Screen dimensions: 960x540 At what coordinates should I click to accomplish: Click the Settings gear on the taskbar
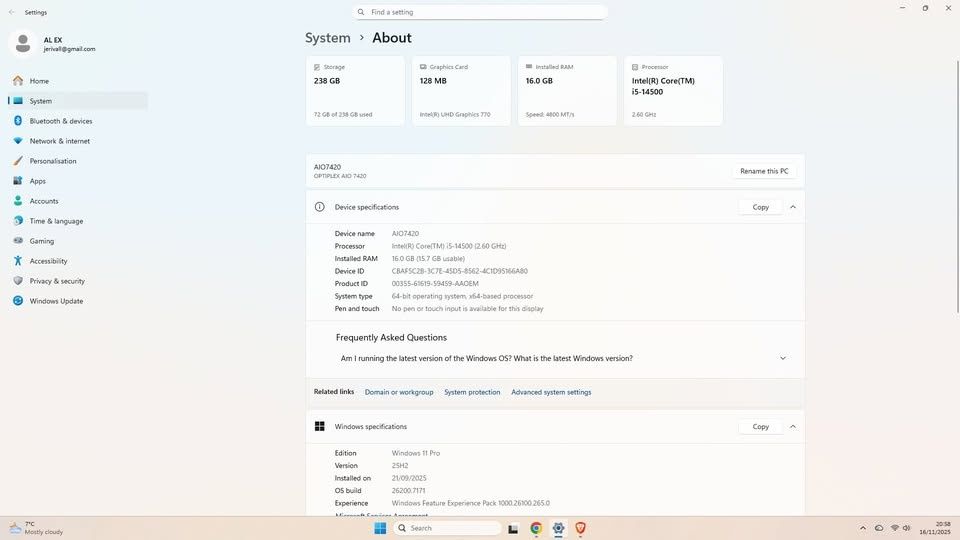pyautogui.click(x=558, y=528)
